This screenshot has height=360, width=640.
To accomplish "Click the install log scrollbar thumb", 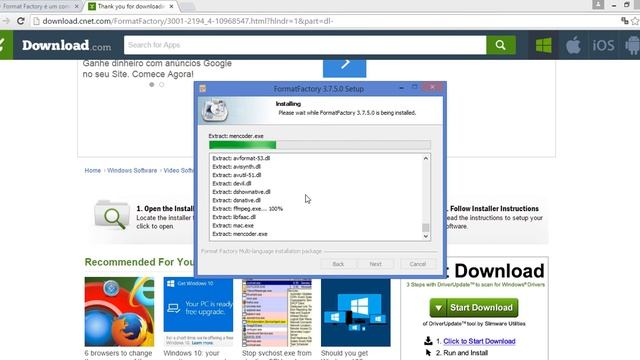I will 426,227.
